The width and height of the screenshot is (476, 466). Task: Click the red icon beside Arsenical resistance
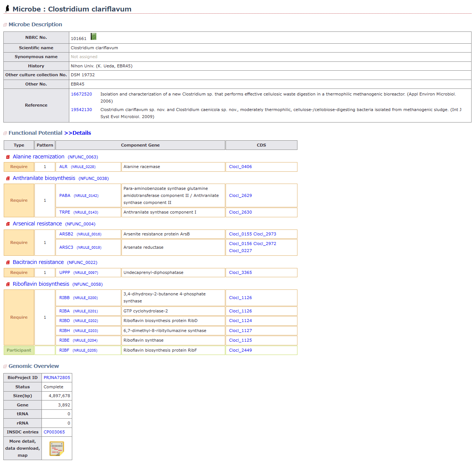[8, 224]
